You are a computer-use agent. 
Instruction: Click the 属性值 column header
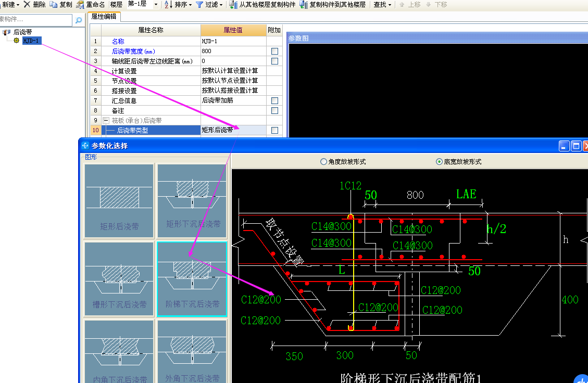pyautogui.click(x=233, y=30)
